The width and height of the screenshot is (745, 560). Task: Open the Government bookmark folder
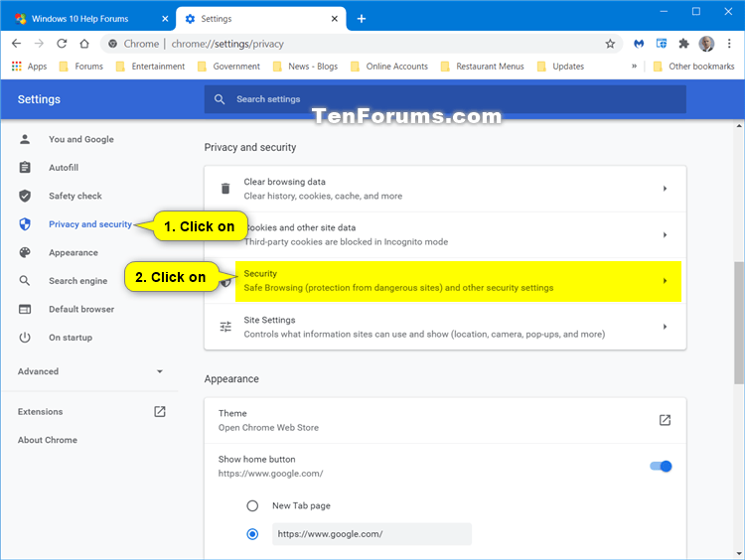click(229, 66)
